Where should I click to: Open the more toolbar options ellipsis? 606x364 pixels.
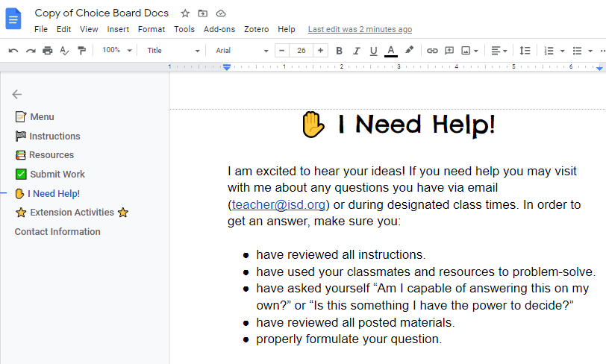point(602,51)
